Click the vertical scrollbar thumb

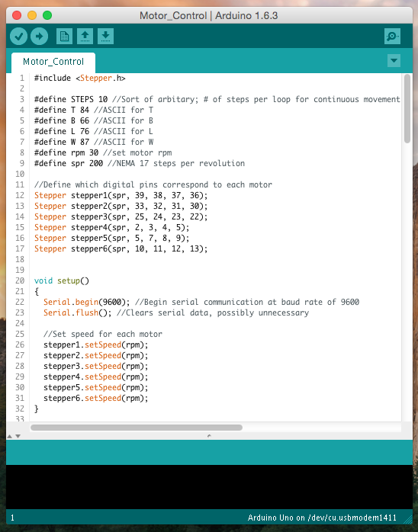coord(407,109)
